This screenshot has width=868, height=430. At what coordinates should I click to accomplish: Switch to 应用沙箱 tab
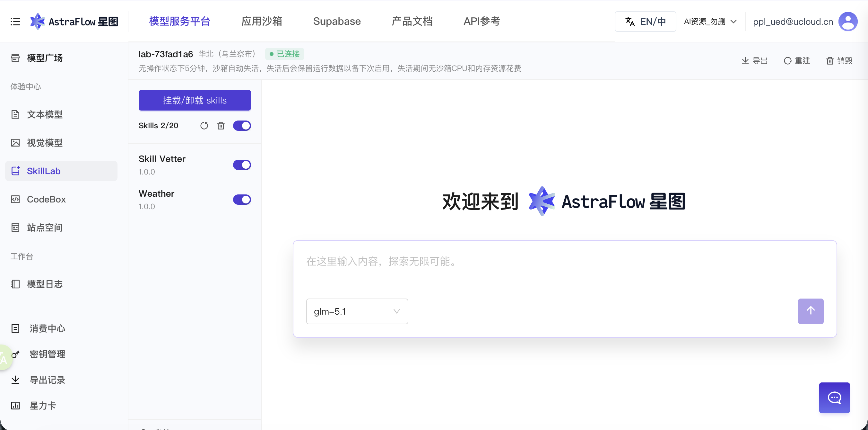pyautogui.click(x=262, y=21)
